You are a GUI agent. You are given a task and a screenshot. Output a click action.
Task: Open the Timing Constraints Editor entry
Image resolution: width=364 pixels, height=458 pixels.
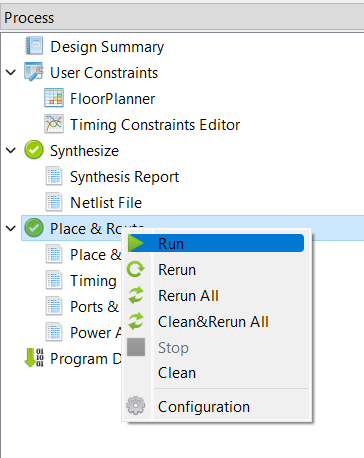[x=155, y=125]
